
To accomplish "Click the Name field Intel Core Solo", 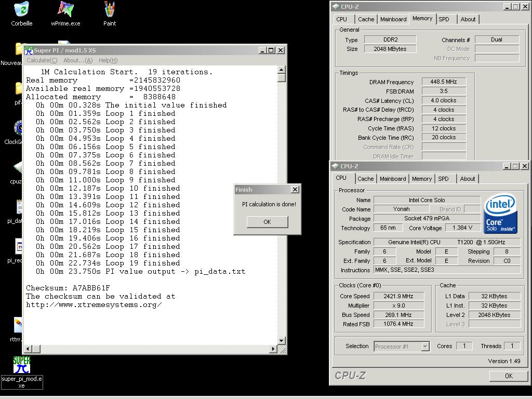I will pos(427,200).
